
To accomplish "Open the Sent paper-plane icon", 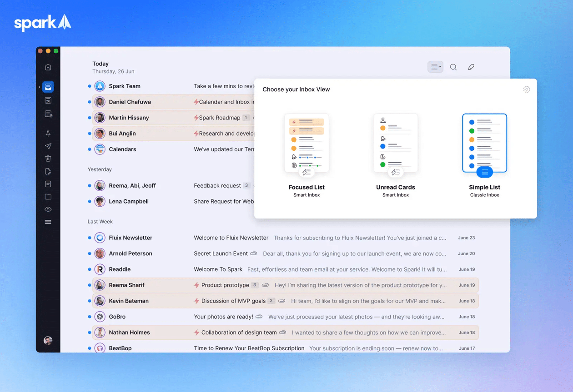I will tap(48, 146).
